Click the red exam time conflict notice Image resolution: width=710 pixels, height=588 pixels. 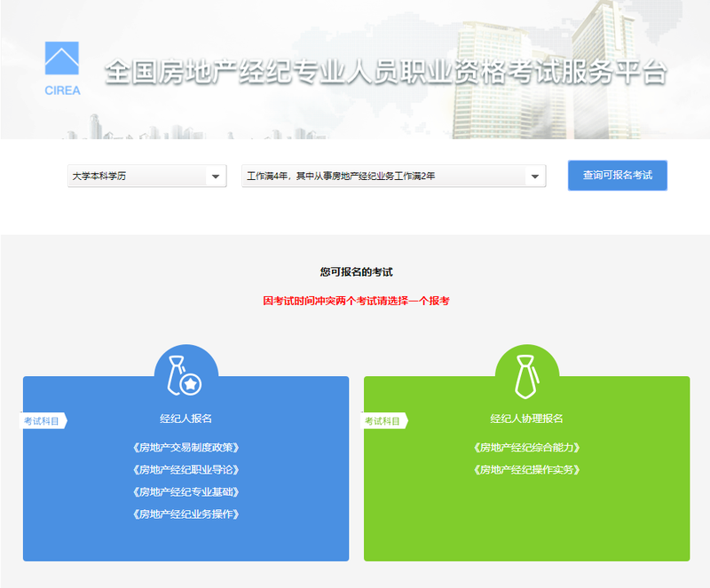356,301
